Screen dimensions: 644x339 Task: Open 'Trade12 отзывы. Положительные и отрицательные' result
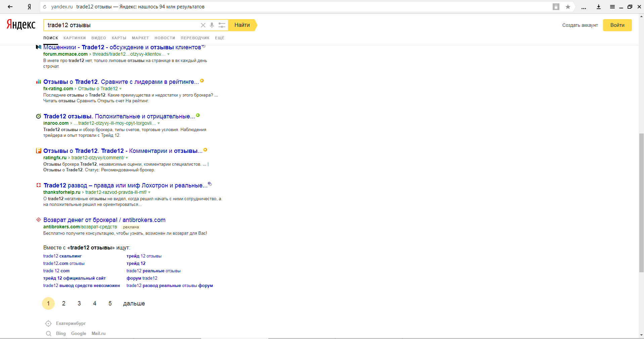tap(119, 116)
